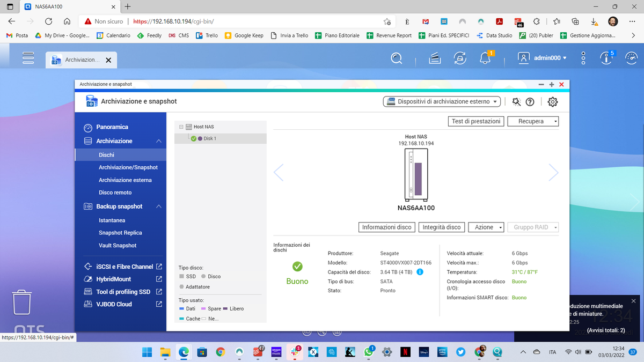Viewport: 644px width, 362px height.
Task: Click the model text ST4000VX007-2DT166
Action: pos(406,263)
